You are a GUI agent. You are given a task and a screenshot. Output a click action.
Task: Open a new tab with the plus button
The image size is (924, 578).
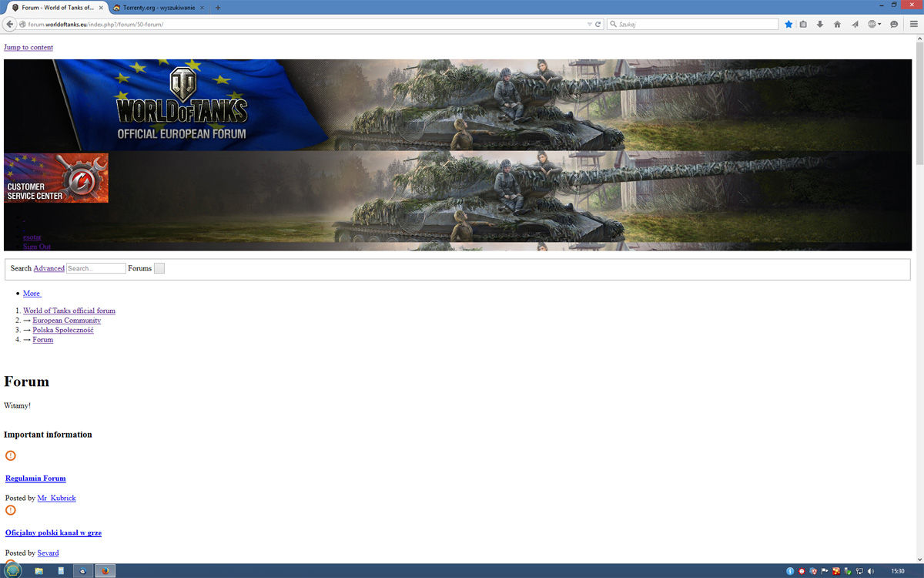point(218,8)
